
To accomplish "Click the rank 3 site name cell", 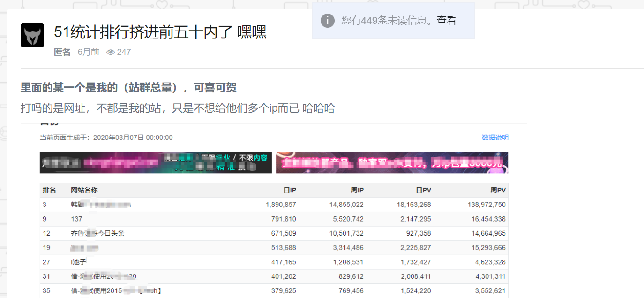I will pyautogui.click(x=101, y=205).
